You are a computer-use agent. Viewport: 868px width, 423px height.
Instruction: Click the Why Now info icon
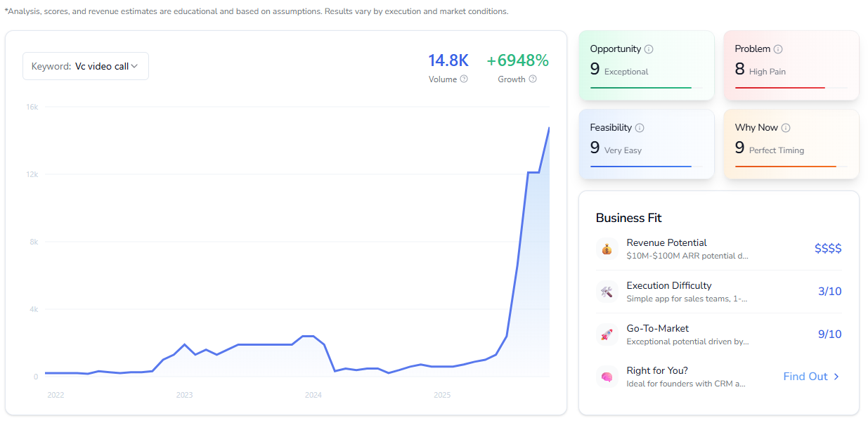786,128
